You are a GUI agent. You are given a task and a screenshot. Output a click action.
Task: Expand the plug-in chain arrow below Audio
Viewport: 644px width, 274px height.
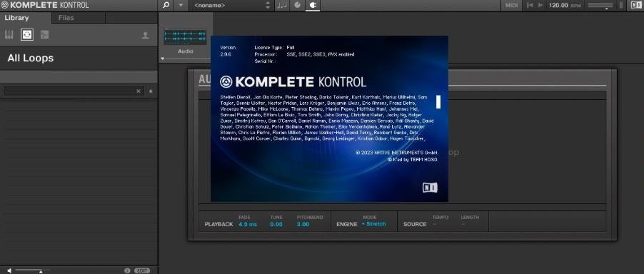click(x=162, y=59)
